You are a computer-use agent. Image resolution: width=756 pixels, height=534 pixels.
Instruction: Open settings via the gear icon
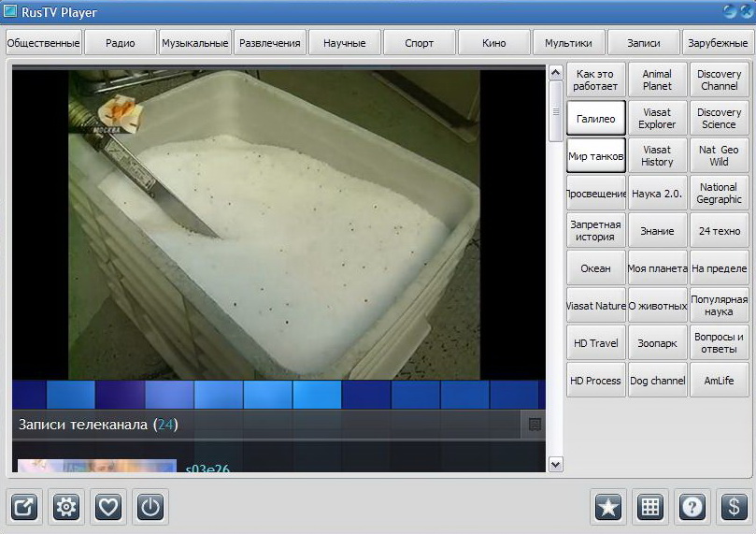coord(66,507)
